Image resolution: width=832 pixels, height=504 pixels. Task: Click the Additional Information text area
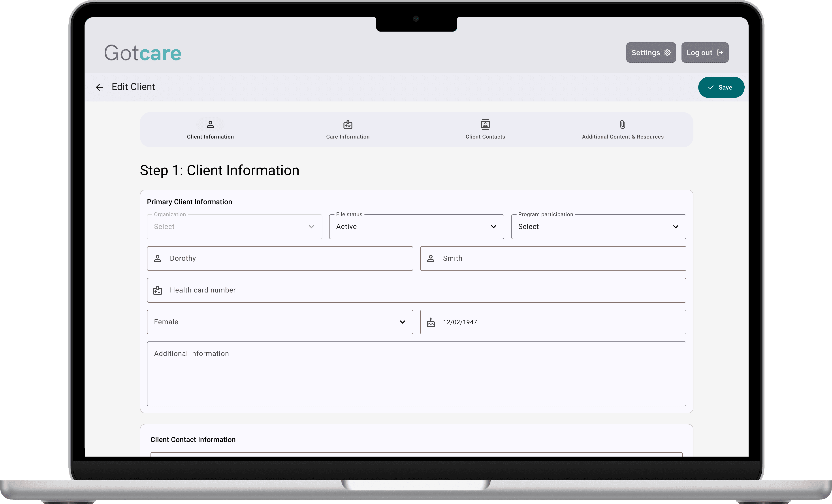(417, 374)
